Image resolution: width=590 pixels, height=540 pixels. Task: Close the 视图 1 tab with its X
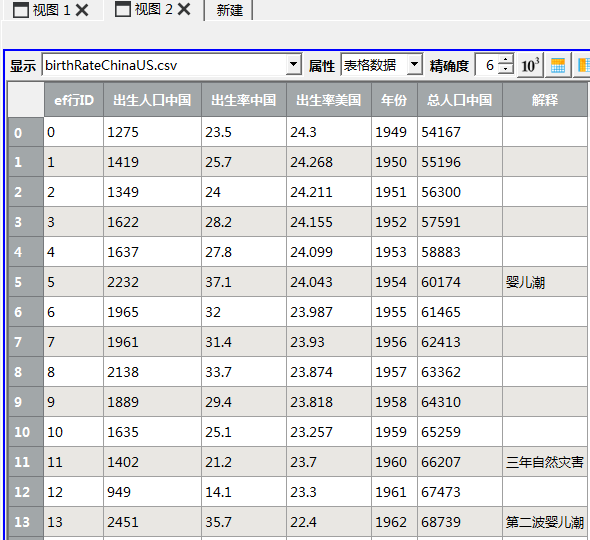[x=82, y=10]
